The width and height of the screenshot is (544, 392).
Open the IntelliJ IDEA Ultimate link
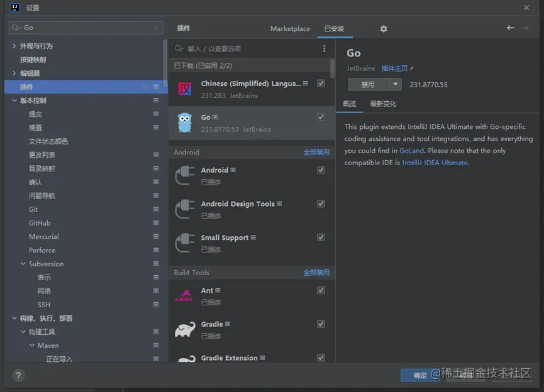(435, 163)
